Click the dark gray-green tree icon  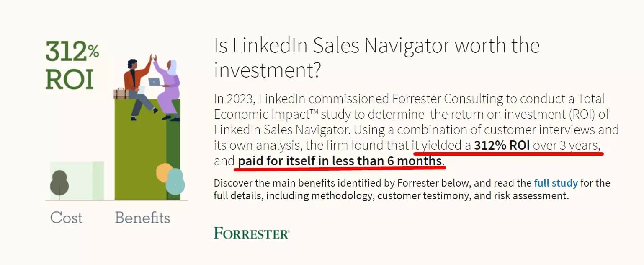(59, 183)
